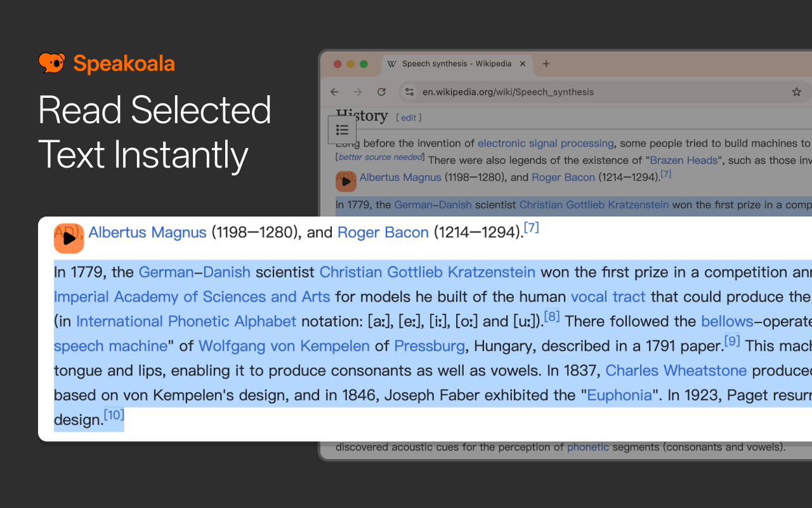Screen dimensions: 812x508
Task: Click the citation [10] reference
Action: (x=114, y=415)
